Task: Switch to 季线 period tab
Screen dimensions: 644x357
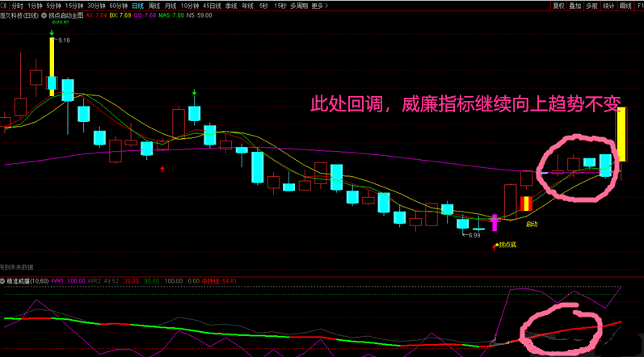Action: 231,6
